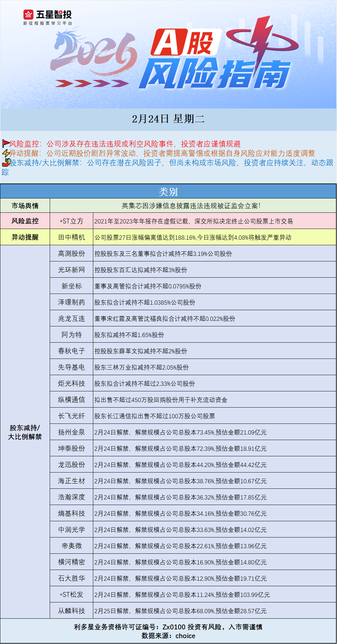Click the unlock row showing 38.76%
The width and height of the screenshot is (337, 644).
[181, 481]
